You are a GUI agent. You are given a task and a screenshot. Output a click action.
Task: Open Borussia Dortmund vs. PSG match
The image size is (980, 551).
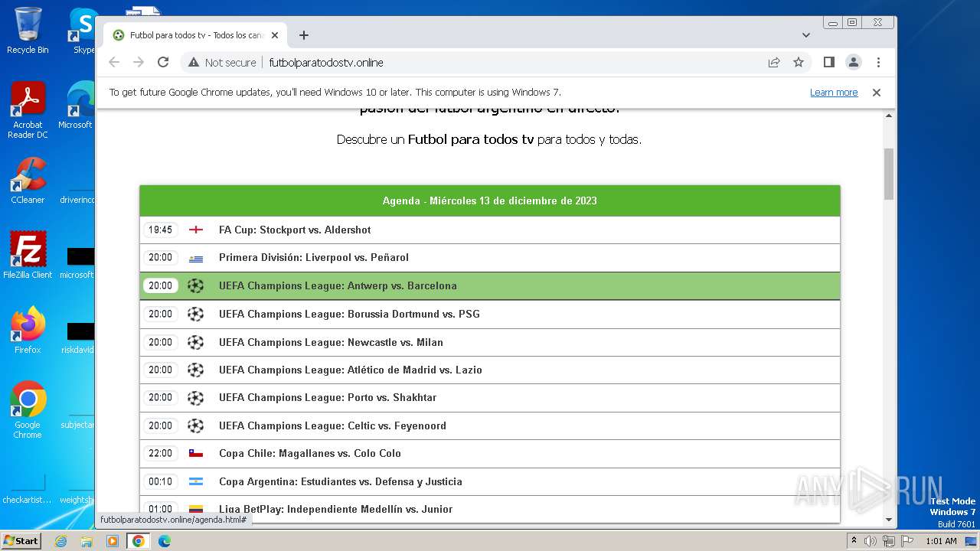coord(490,314)
